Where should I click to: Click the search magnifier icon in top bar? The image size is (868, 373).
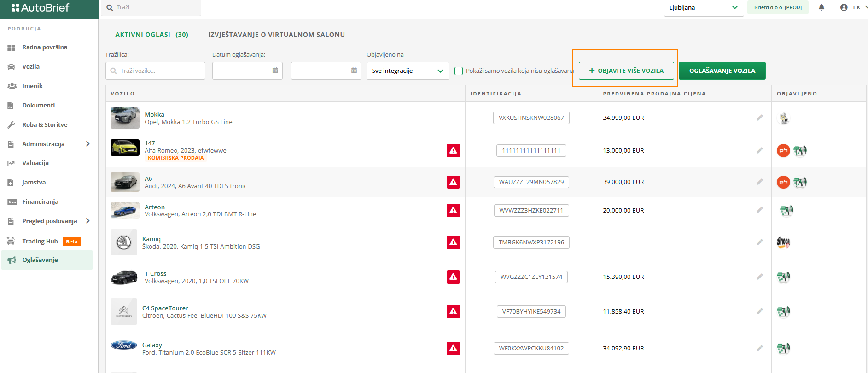[x=110, y=8]
